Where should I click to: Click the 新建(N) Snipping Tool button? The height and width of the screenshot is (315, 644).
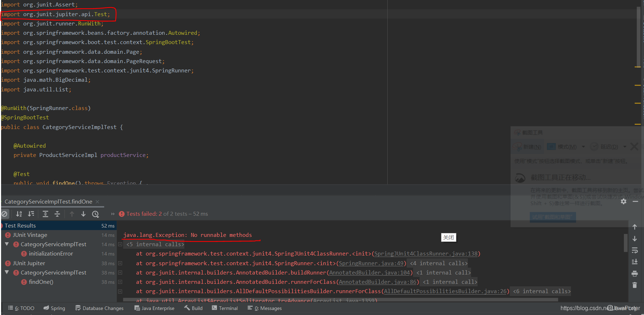(528, 147)
